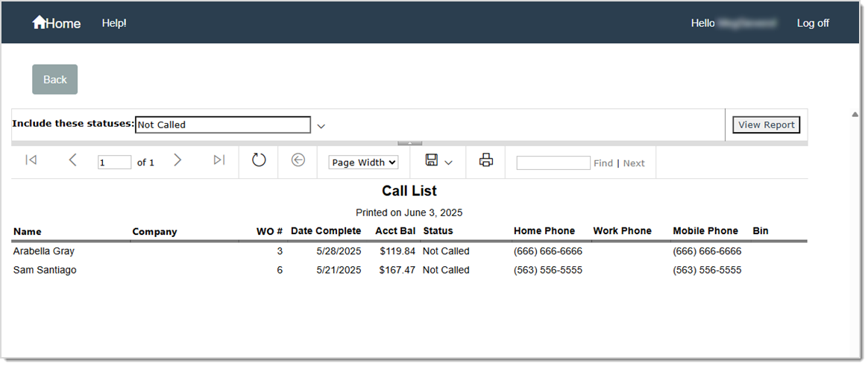This screenshot has width=868, height=366.
Task: Click mobile phone (563) 556-5555
Action: (707, 270)
